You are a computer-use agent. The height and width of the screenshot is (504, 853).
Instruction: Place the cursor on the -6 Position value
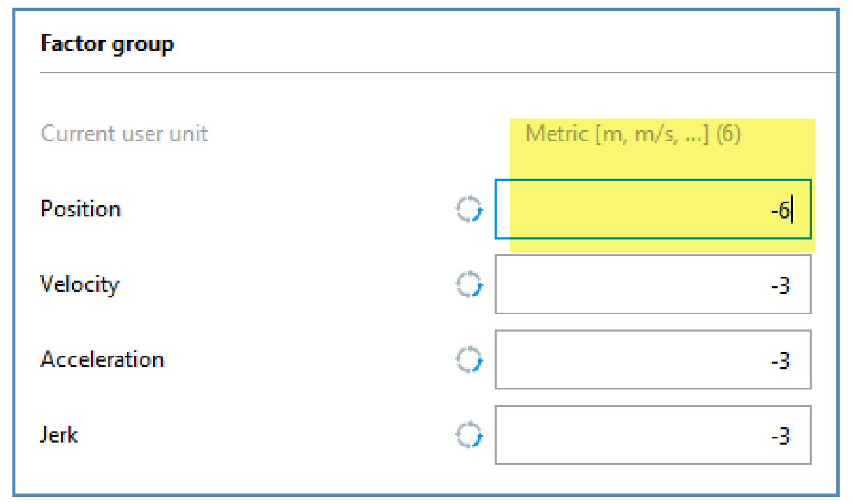coord(780,211)
